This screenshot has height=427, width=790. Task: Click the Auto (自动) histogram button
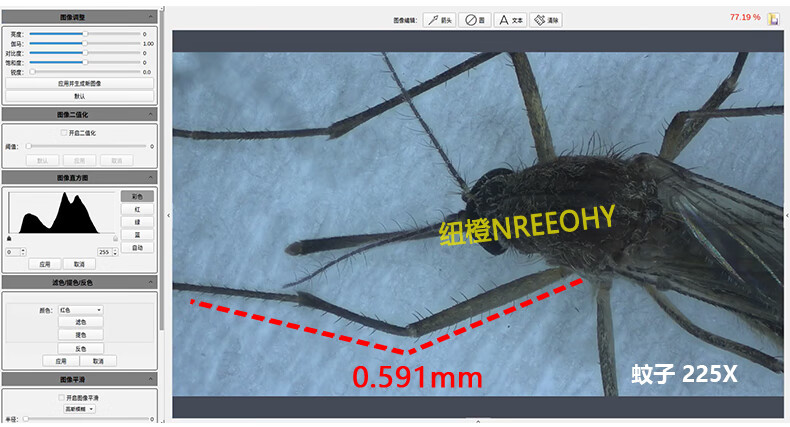(x=137, y=248)
